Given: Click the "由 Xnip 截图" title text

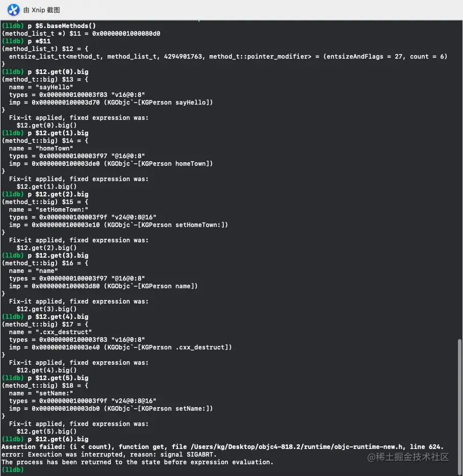Looking at the screenshot, I should click(x=45, y=10).
